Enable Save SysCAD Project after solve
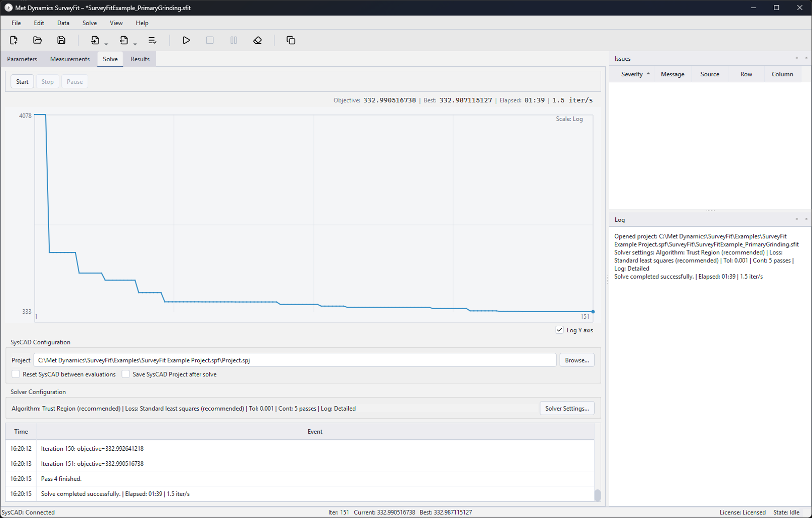 click(x=126, y=374)
